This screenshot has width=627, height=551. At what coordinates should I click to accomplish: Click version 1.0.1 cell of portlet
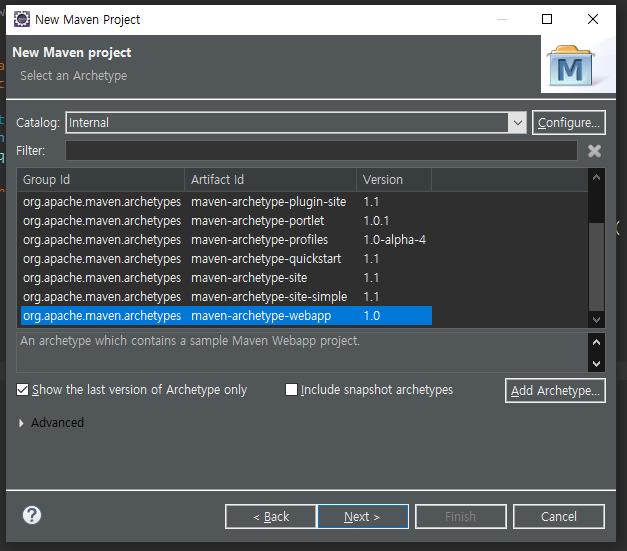coord(376,221)
